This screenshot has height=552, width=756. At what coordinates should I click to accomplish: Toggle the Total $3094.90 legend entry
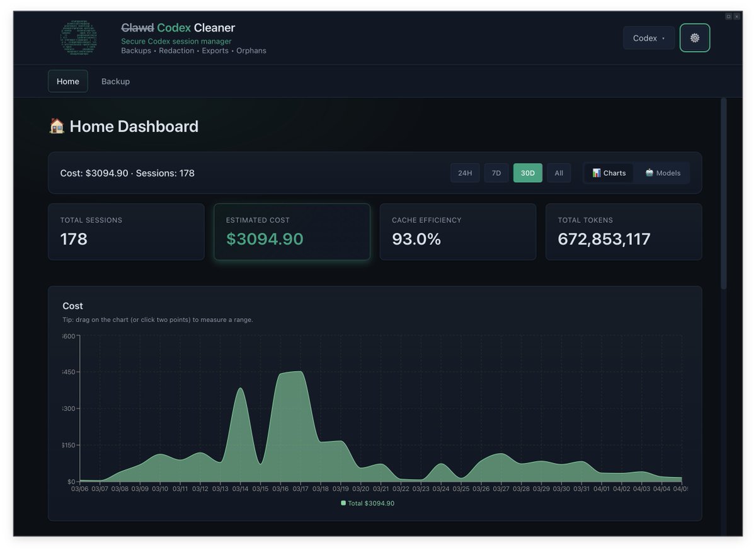368,503
